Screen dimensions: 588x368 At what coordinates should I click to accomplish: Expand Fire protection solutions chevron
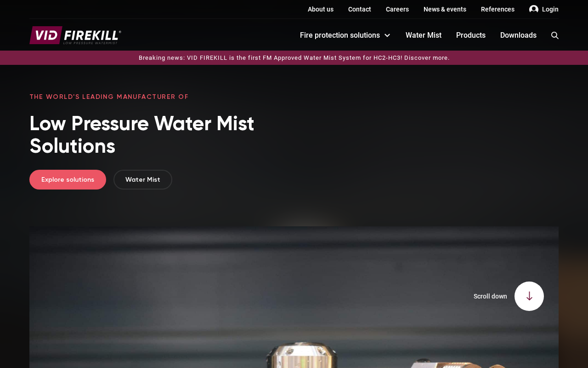tap(387, 35)
